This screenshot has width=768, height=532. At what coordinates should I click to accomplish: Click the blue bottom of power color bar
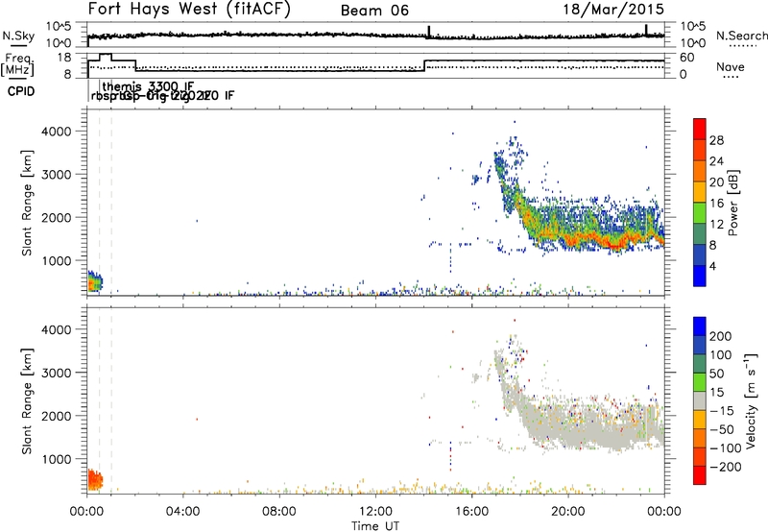point(700,276)
